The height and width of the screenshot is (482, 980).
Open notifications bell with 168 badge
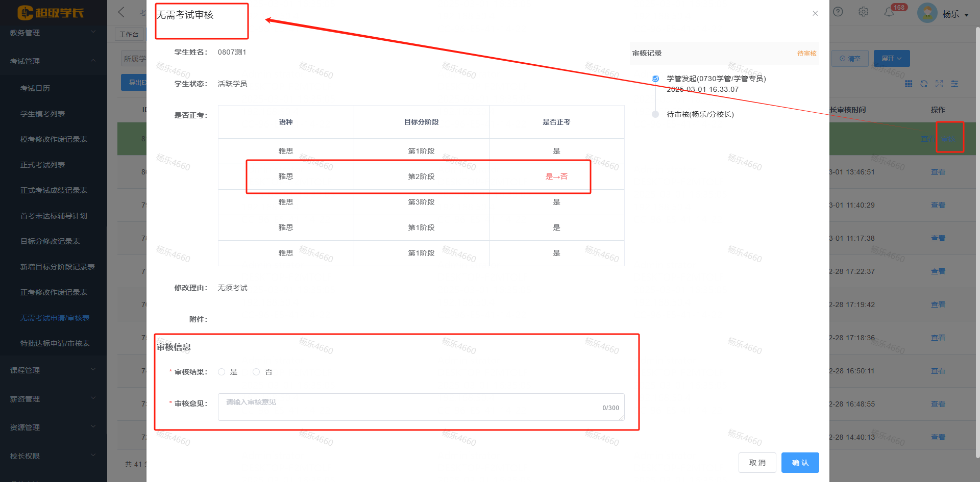pos(889,12)
